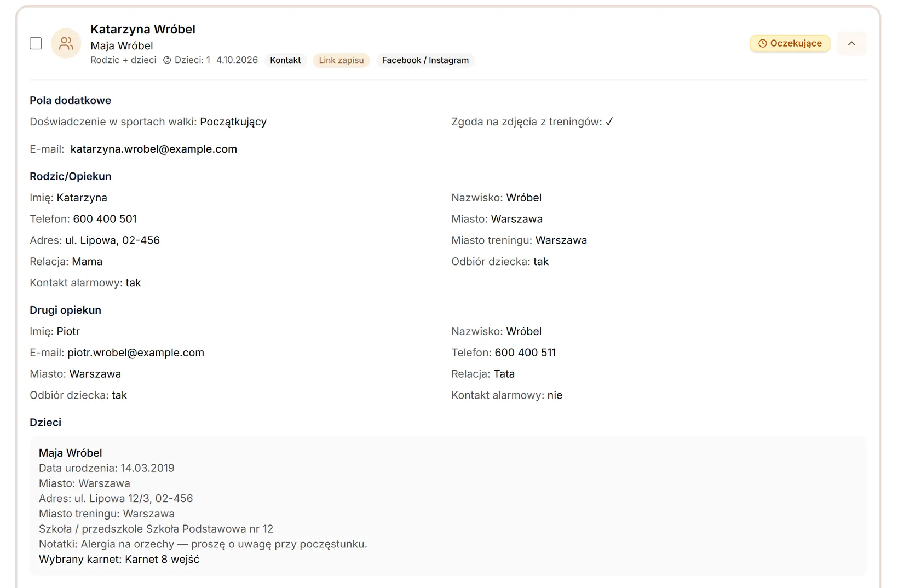Click the clock icon in Oczekujące badge
The image size is (898, 588).
click(762, 43)
